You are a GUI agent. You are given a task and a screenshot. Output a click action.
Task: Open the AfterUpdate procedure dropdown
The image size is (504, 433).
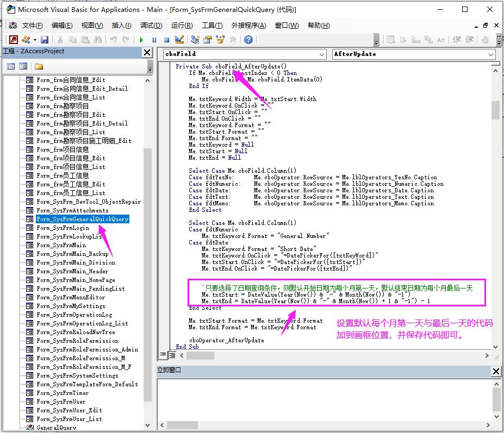pyautogui.click(x=491, y=54)
